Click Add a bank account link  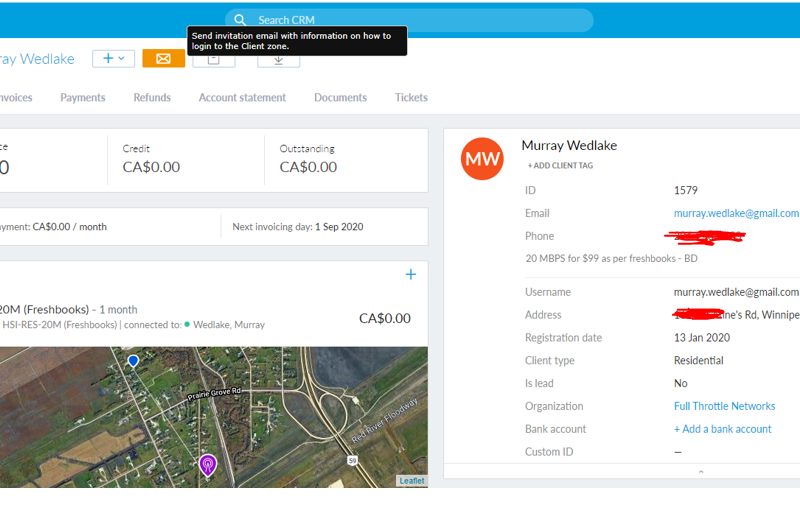coord(722,429)
